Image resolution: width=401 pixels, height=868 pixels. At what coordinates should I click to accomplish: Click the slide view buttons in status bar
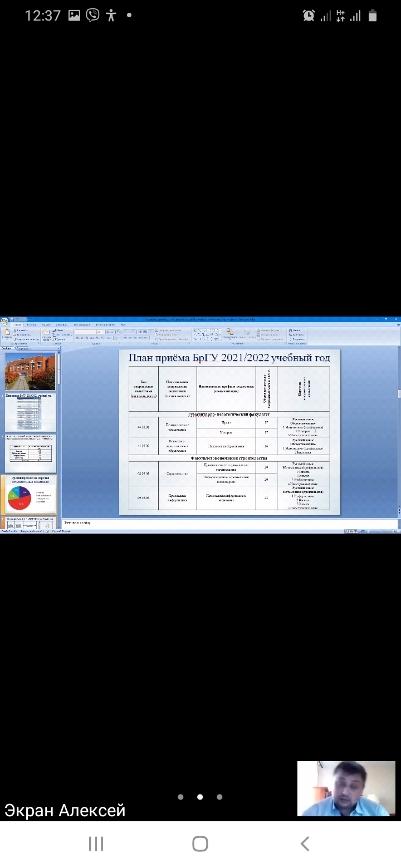pos(351,531)
